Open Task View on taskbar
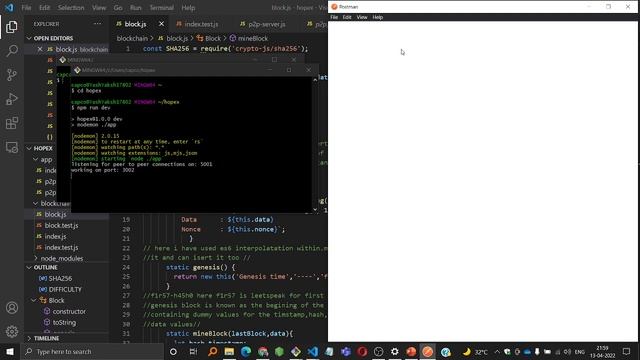The image size is (640, 360). [x=193, y=351]
